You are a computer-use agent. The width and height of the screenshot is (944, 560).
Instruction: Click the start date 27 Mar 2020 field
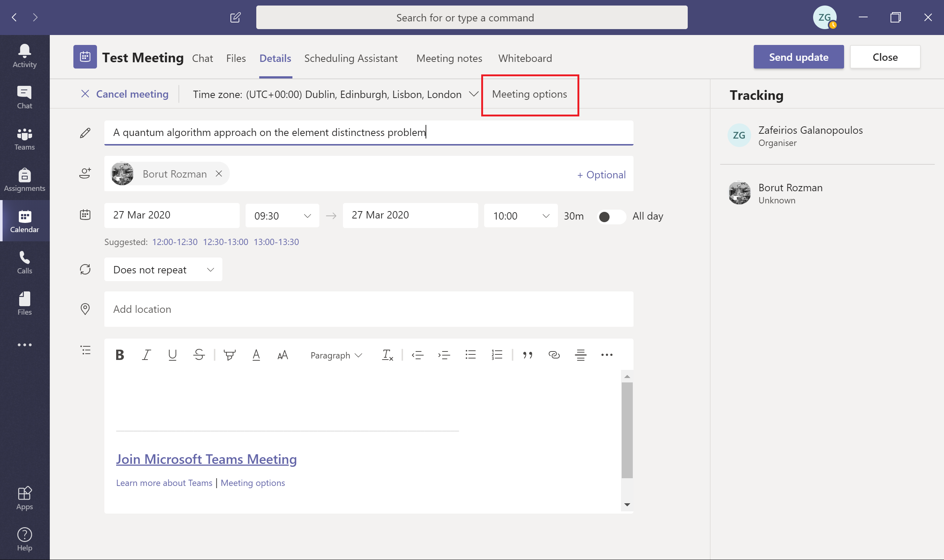(172, 215)
